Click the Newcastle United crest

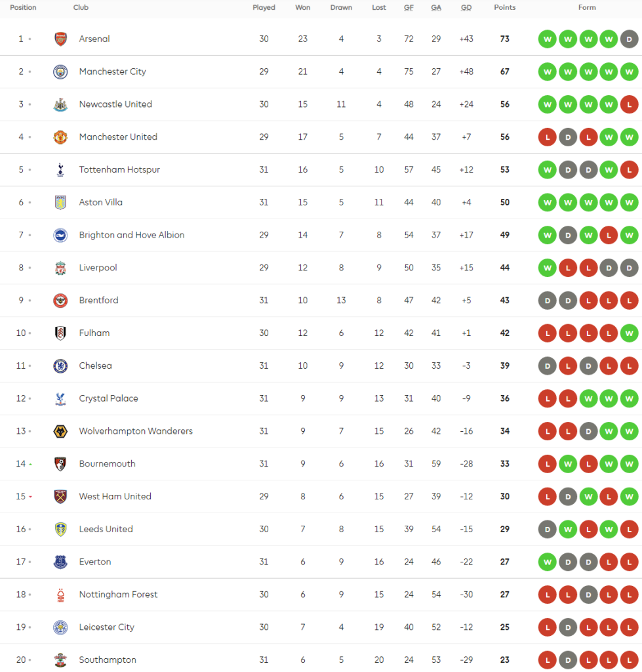(60, 104)
